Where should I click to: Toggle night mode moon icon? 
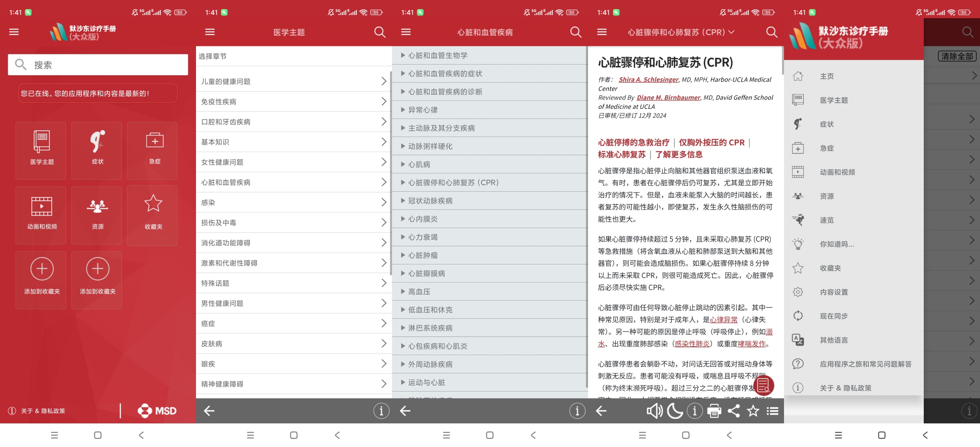(x=675, y=411)
